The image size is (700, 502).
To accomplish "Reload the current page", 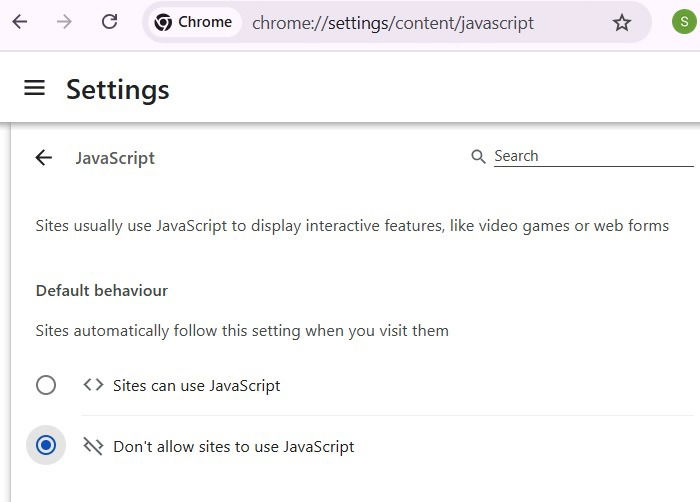I will tap(110, 22).
